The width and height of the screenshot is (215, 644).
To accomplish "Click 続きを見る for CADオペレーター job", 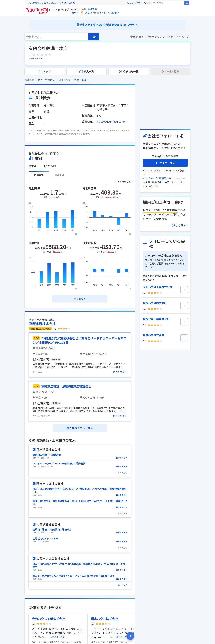I will click(x=121, y=467).
